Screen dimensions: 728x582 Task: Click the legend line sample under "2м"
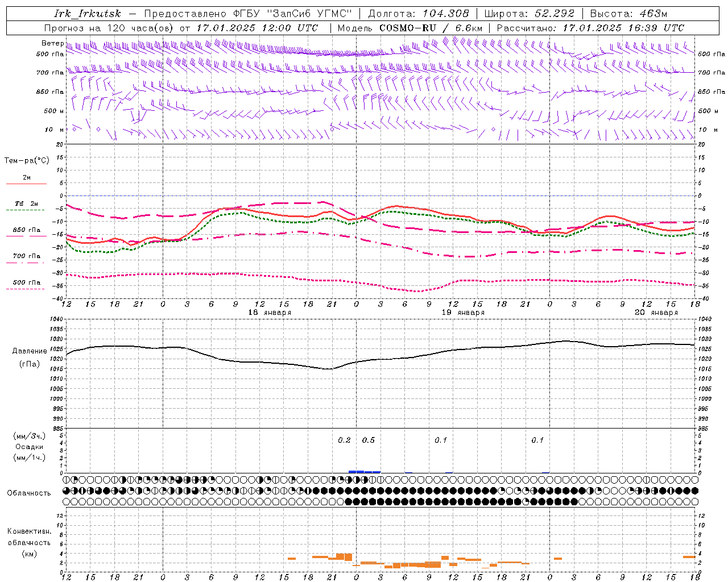coord(26,184)
